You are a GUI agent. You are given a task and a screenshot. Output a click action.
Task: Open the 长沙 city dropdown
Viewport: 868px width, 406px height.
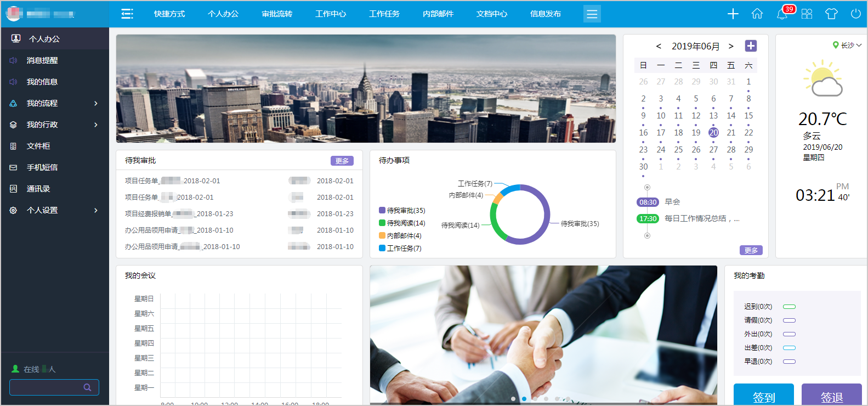(x=847, y=45)
